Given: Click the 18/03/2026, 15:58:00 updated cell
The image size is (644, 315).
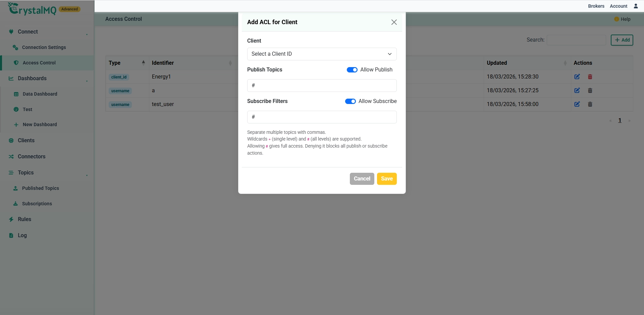Looking at the screenshot, I should pyautogui.click(x=527, y=104).
